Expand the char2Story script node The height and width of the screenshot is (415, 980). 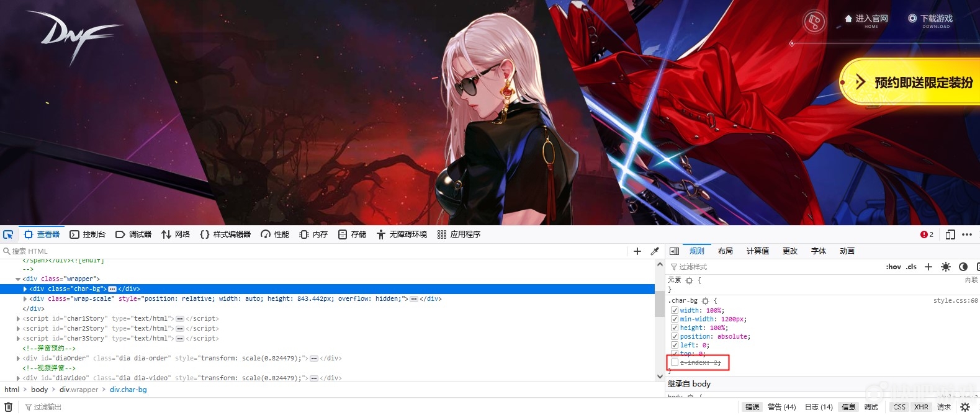tap(18, 329)
